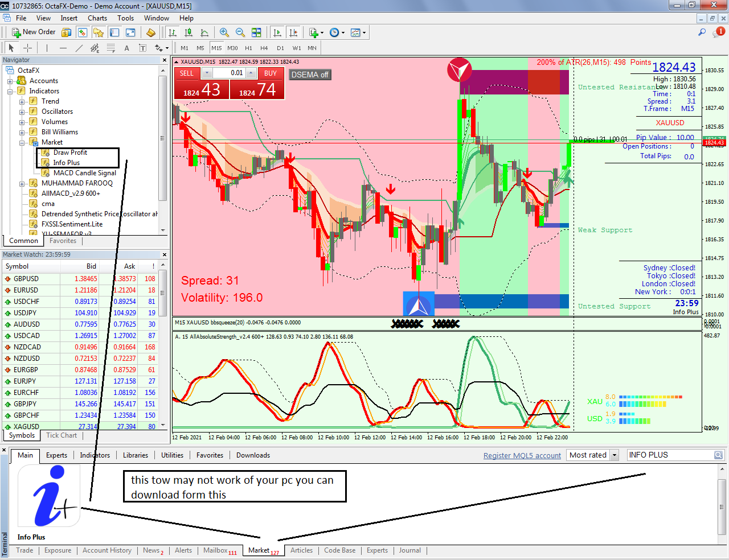Zoom out of the chart
Viewport: 729px width, 560px height.
240,32
